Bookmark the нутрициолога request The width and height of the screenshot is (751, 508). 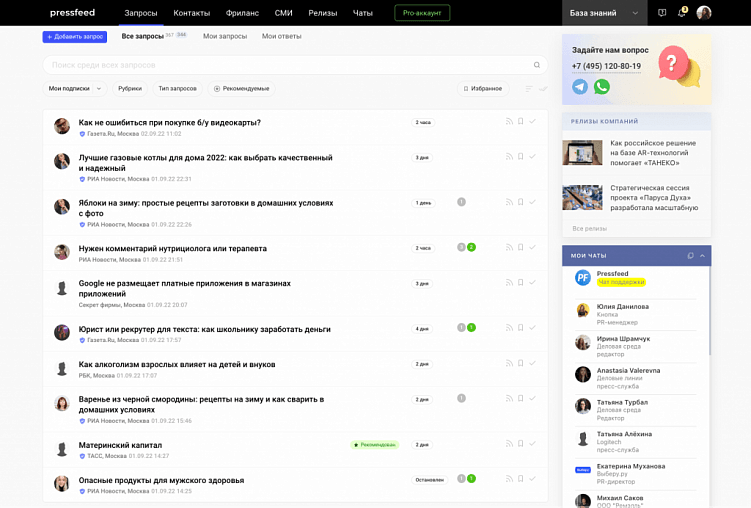pos(521,248)
